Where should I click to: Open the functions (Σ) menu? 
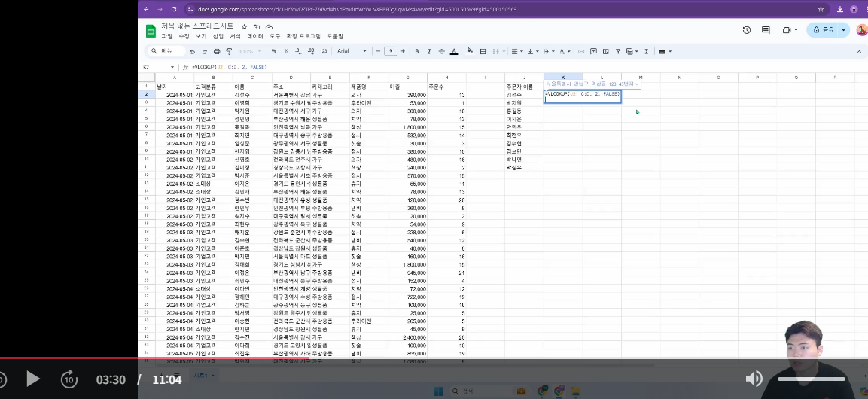coord(646,51)
